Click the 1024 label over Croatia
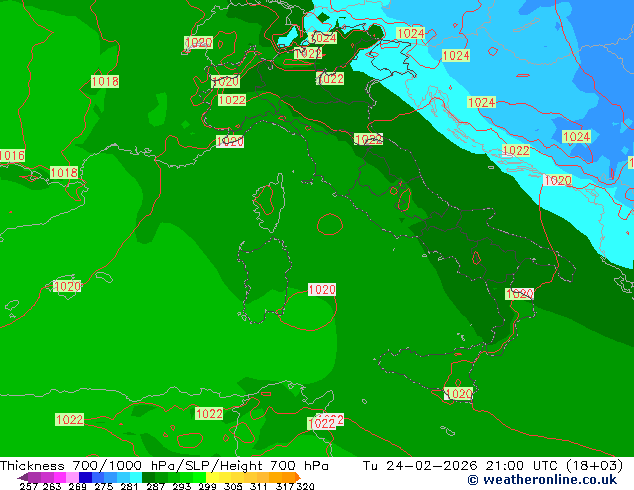 pyautogui.click(x=481, y=102)
